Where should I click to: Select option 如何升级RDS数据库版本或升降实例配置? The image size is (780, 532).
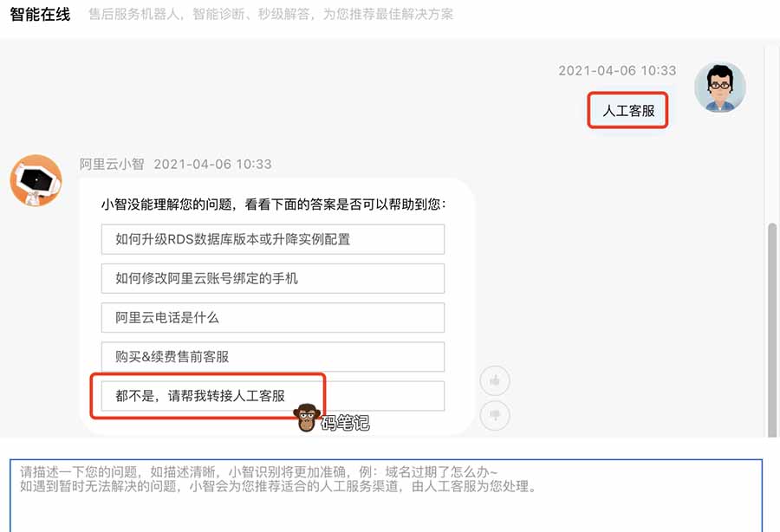[272, 239]
